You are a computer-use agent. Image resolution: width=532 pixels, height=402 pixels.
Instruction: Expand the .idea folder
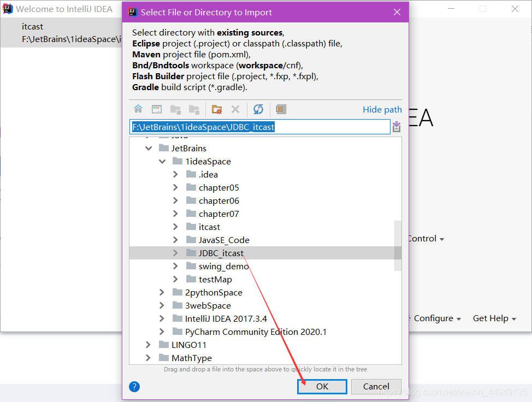[175, 174]
